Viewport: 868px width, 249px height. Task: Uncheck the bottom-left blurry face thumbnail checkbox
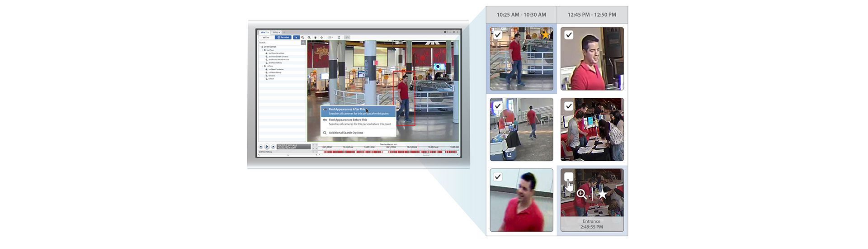tap(498, 177)
